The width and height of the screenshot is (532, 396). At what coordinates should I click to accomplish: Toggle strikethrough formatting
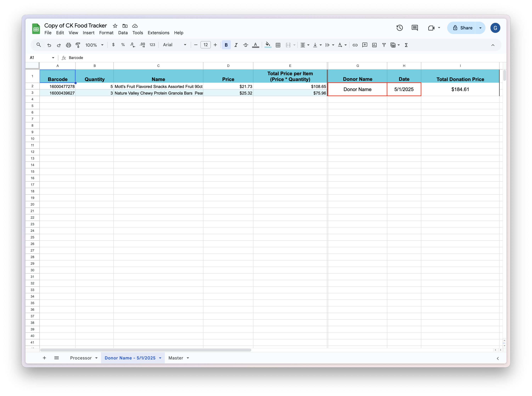(x=245, y=45)
